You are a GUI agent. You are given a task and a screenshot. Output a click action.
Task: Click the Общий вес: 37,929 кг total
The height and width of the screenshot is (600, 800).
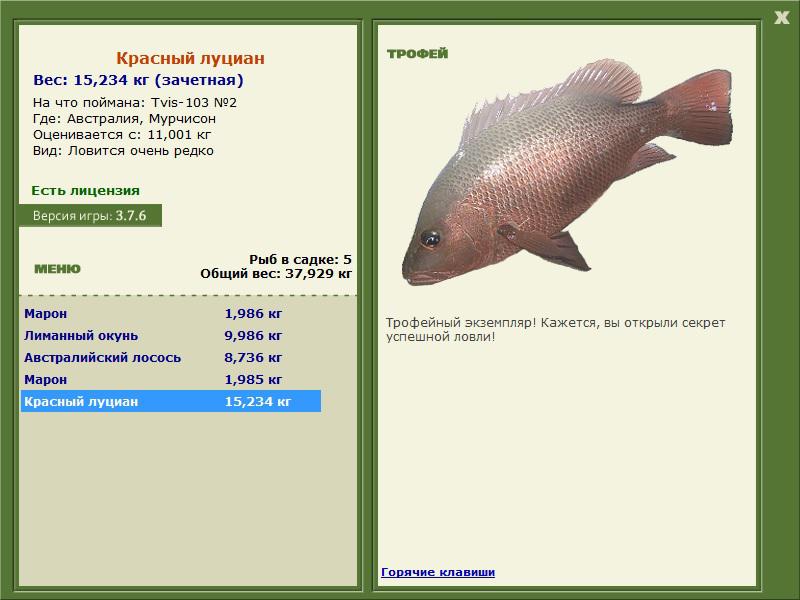[276, 272]
